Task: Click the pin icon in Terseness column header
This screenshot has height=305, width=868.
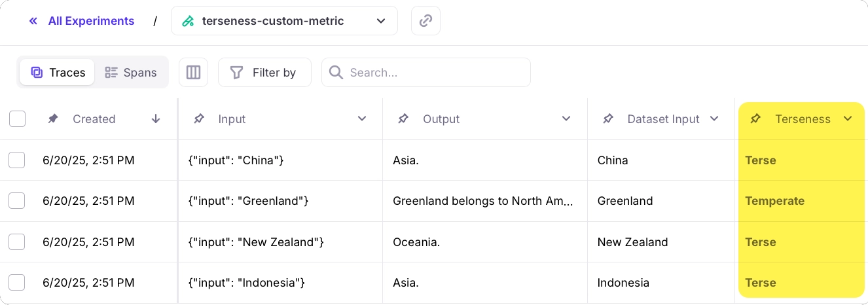Action: coord(755,119)
